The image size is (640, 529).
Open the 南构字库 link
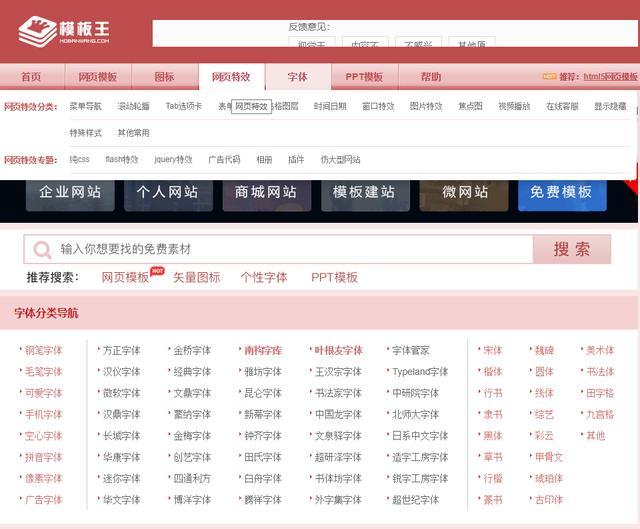[263, 351]
